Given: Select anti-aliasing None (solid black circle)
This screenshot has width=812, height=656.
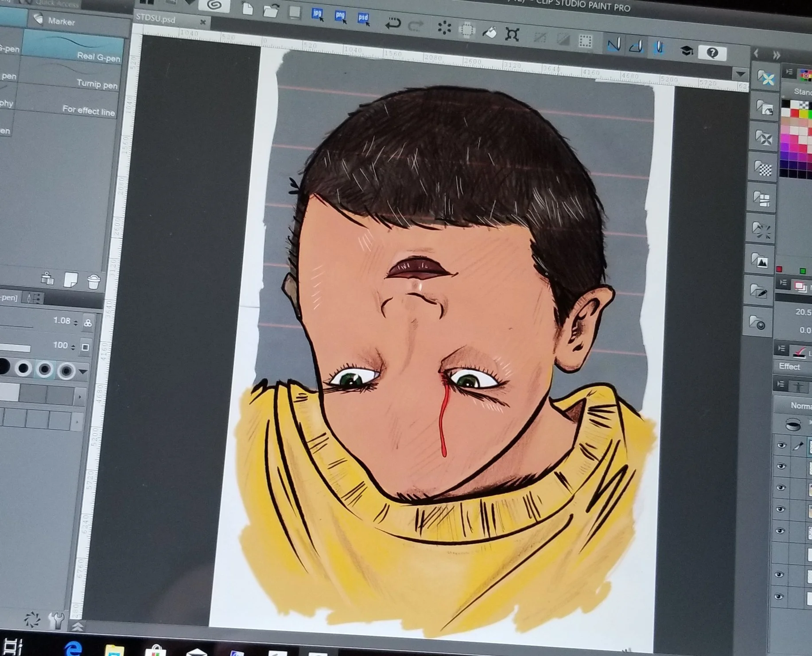Looking at the screenshot, I should click(4, 367).
